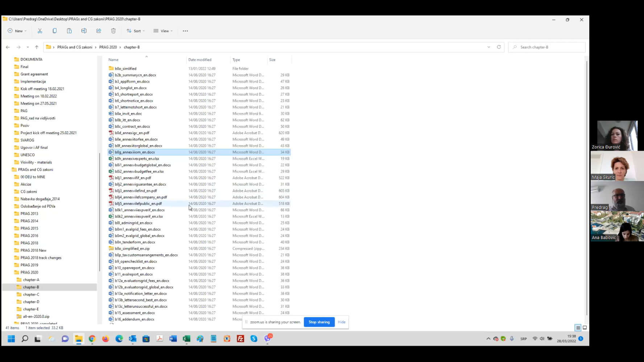644x362 pixels.
Task: Hide the zoom.us sharing notification
Action: [x=341, y=322]
